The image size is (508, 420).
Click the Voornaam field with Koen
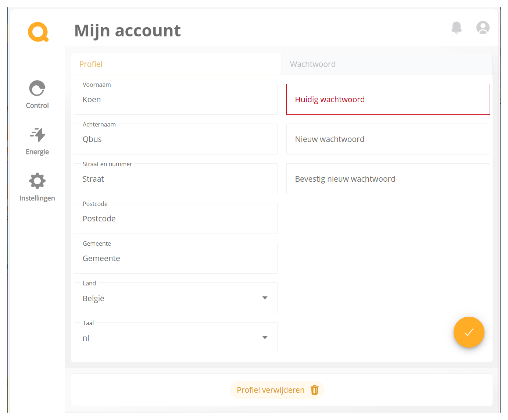(x=175, y=100)
